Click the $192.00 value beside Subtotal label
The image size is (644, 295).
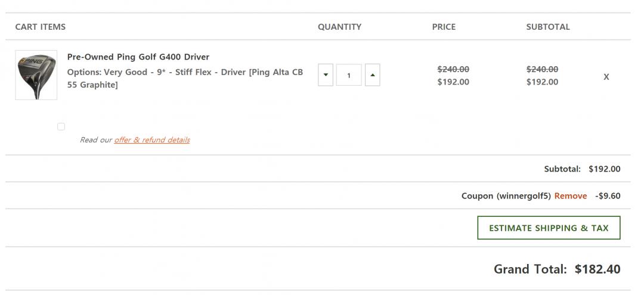tap(604, 169)
